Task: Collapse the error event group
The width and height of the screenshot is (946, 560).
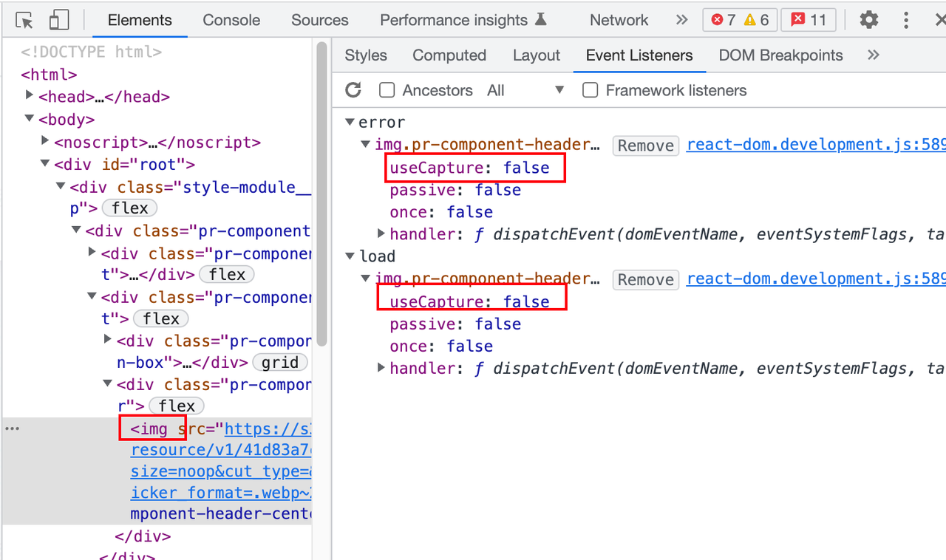Action: (350, 122)
